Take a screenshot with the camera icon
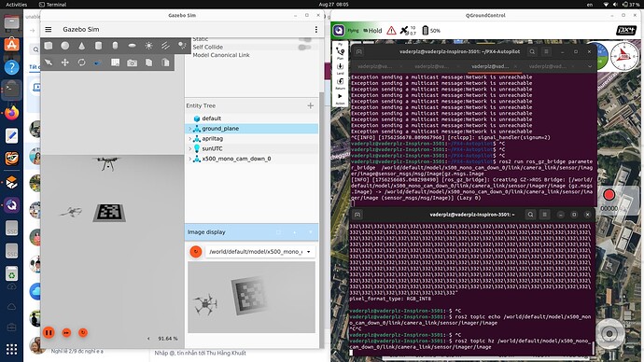 click(x=132, y=63)
